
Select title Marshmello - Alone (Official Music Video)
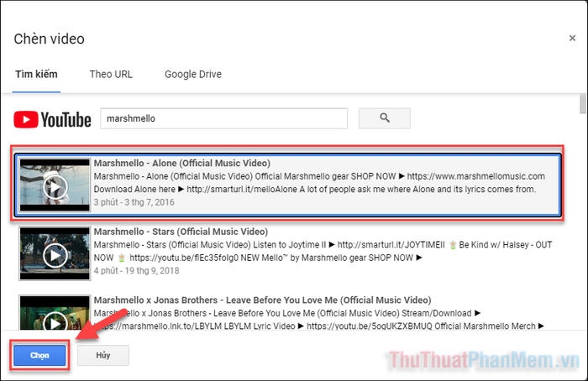point(182,163)
